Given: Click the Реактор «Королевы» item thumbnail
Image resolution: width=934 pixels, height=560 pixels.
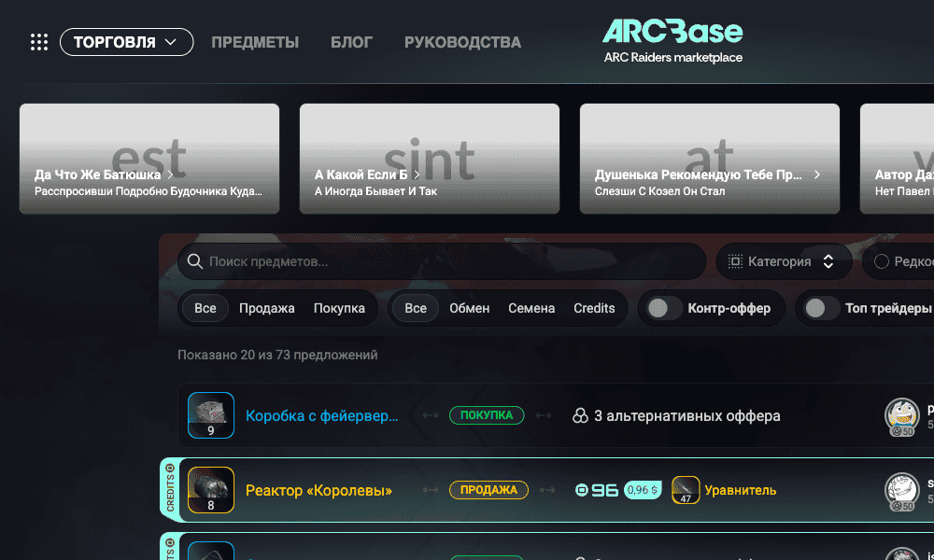Looking at the screenshot, I should [x=211, y=490].
